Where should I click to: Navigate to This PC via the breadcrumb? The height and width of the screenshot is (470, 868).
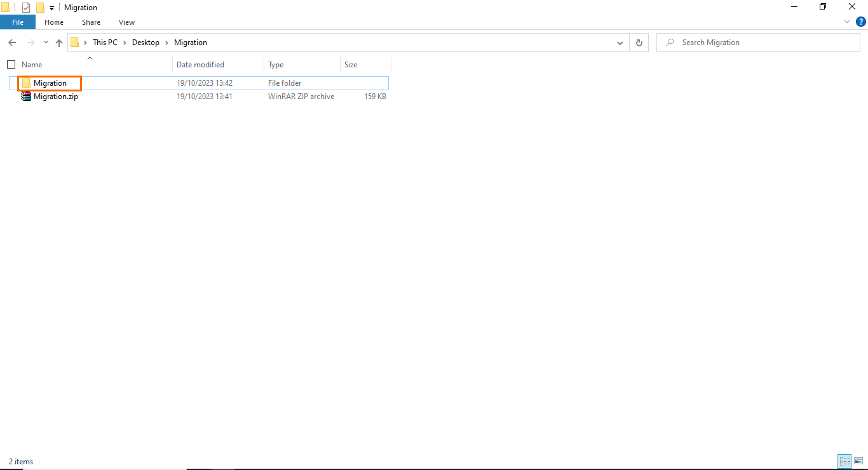[x=105, y=42]
